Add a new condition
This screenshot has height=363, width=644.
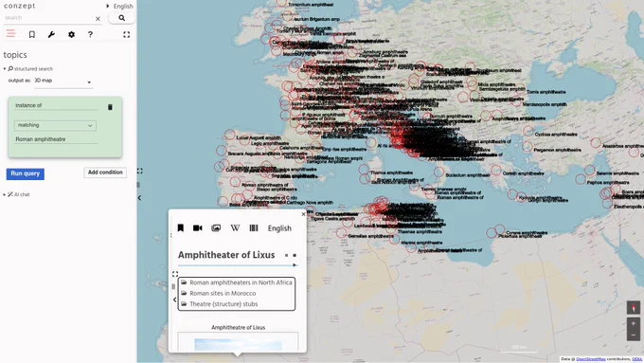105,172
